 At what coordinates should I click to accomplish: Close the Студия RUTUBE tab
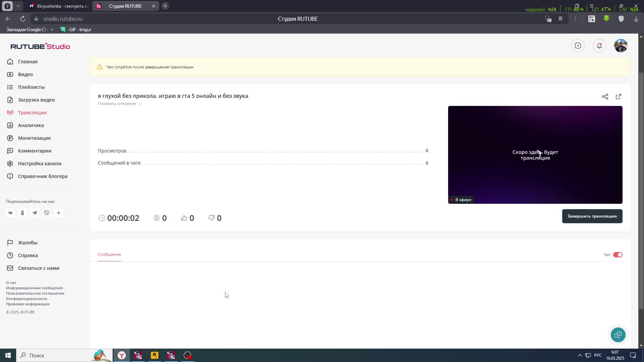[154, 6]
